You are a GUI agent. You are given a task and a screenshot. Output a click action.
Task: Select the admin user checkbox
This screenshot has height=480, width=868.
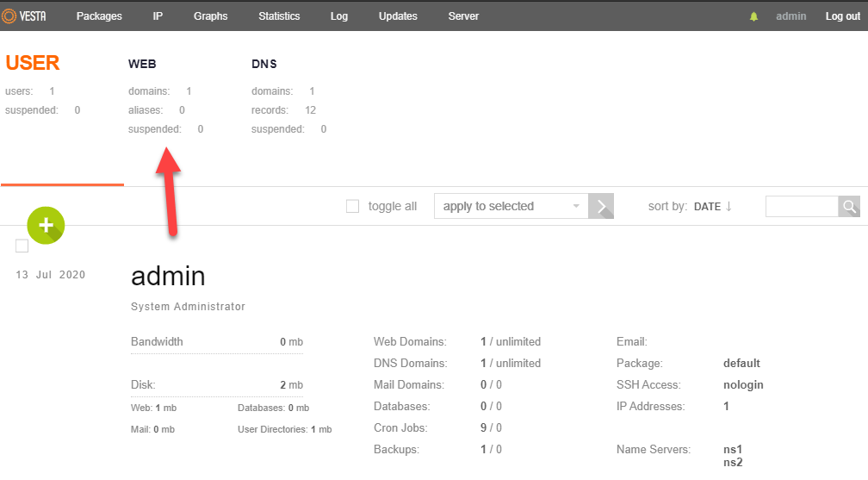22,246
